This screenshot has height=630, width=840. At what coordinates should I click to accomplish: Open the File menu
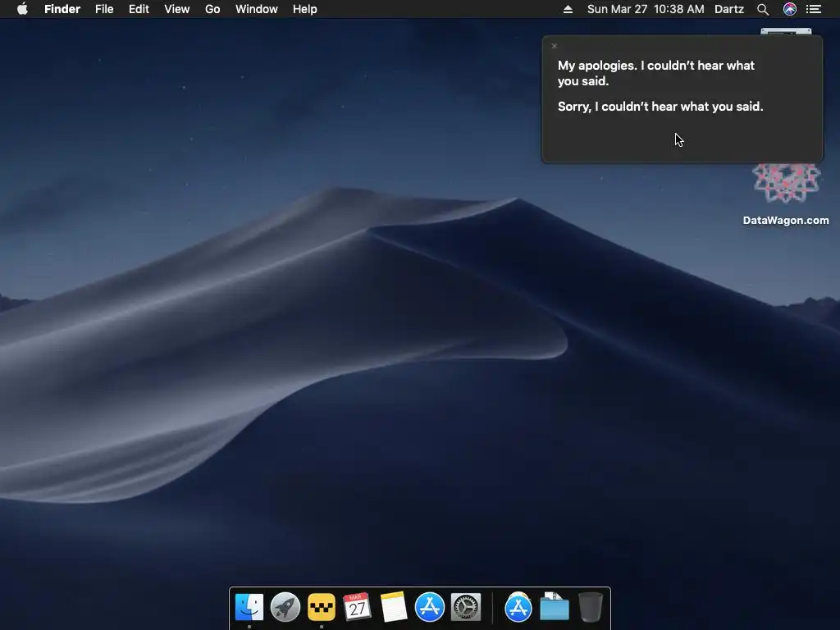click(104, 9)
